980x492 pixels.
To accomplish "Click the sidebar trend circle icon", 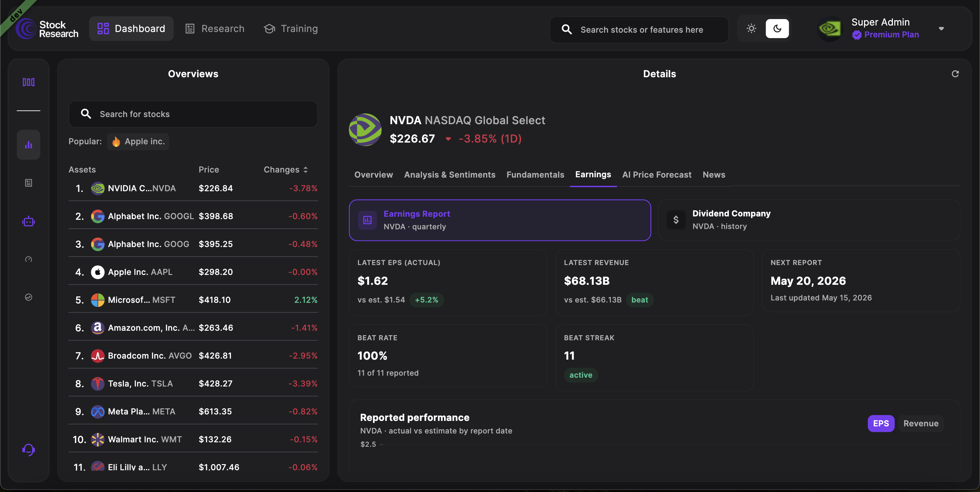I will [x=29, y=297].
